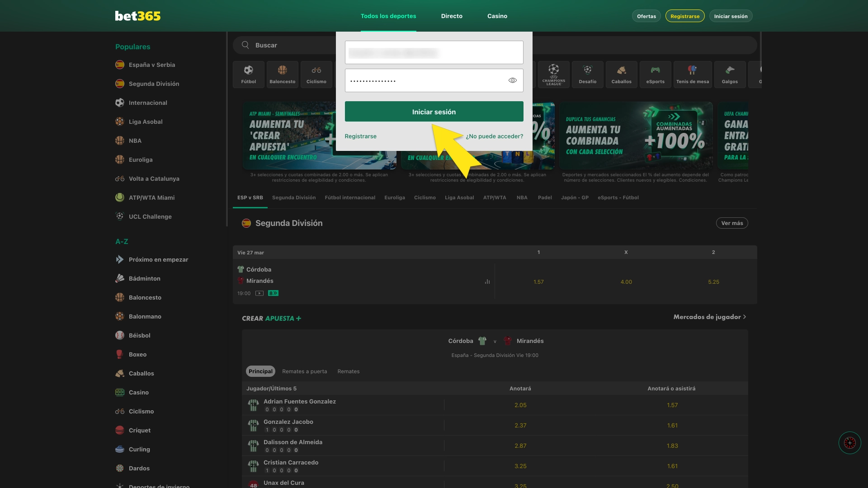Switch to the Remates a puerta filter
The width and height of the screenshot is (868, 488).
(x=304, y=371)
